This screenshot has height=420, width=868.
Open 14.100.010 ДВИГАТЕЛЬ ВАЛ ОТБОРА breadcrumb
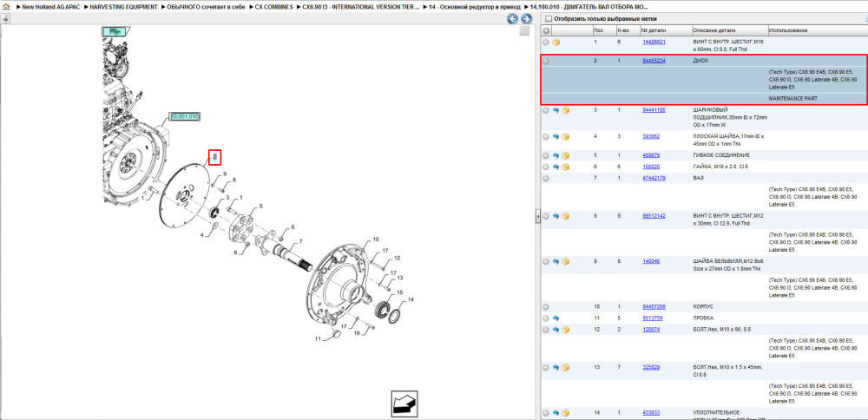[589, 6]
